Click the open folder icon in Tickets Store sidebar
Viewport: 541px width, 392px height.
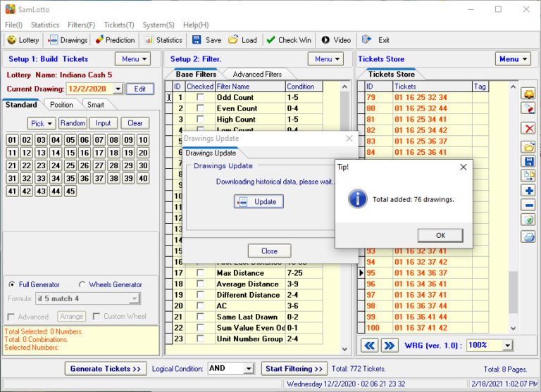point(528,147)
